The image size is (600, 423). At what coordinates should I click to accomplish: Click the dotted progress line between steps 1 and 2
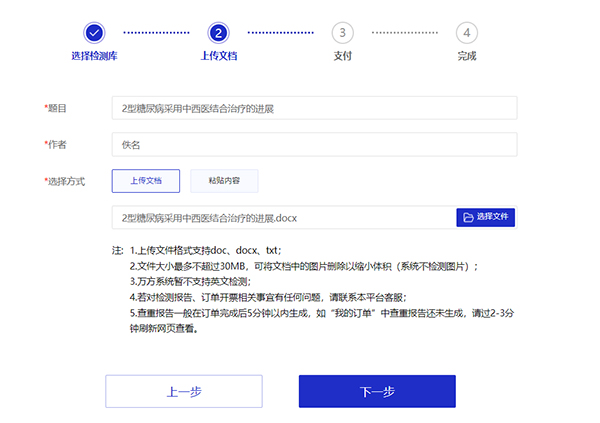156,33
